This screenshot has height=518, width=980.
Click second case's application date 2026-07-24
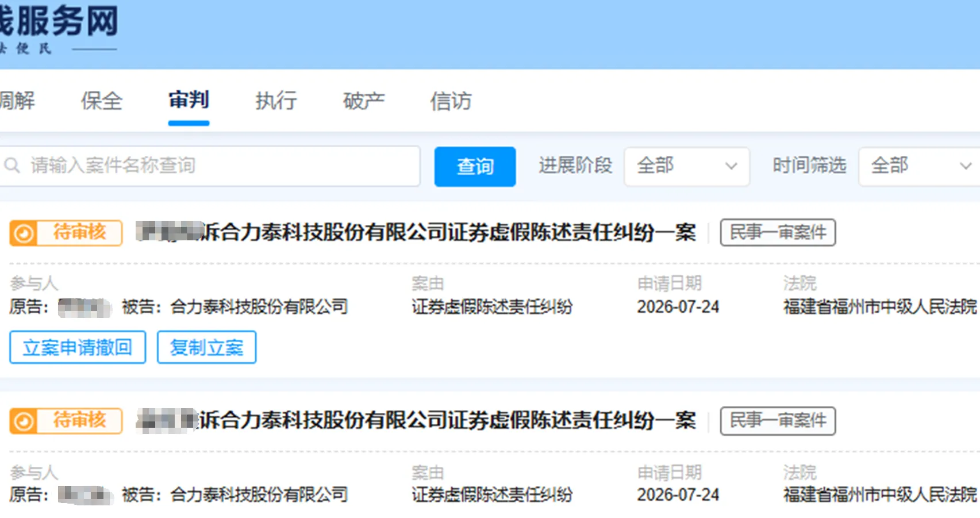[678, 495]
